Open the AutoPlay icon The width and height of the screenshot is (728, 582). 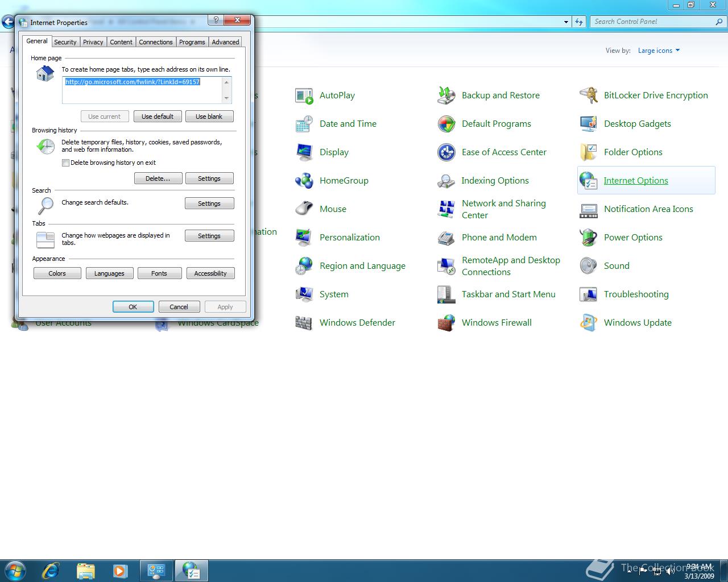pyautogui.click(x=304, y=95)
